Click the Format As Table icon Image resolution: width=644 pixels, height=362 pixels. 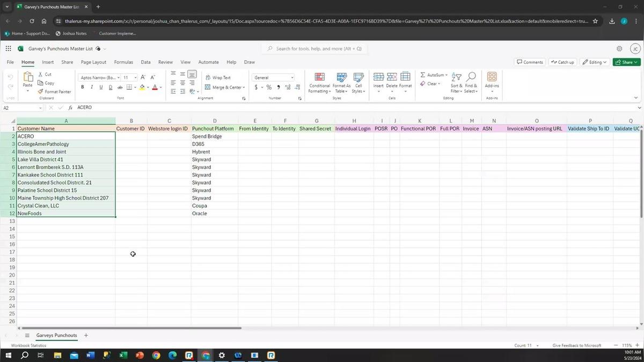[x=341, y=83]
